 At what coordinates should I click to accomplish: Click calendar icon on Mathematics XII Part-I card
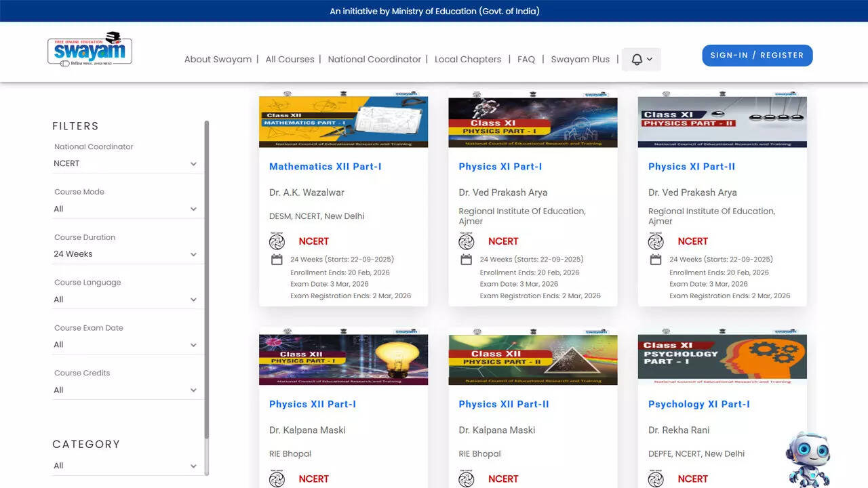277,260
